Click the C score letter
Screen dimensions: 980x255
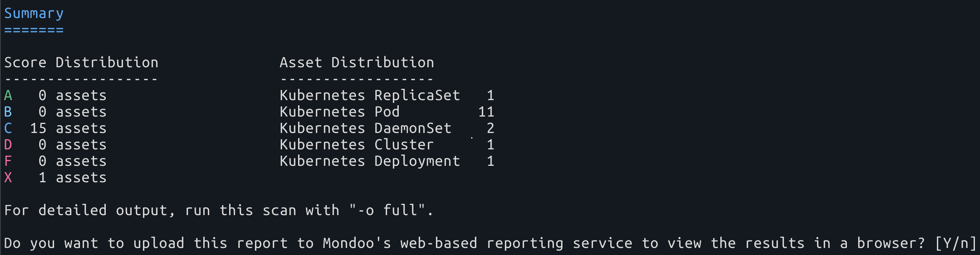pos(8,128)
